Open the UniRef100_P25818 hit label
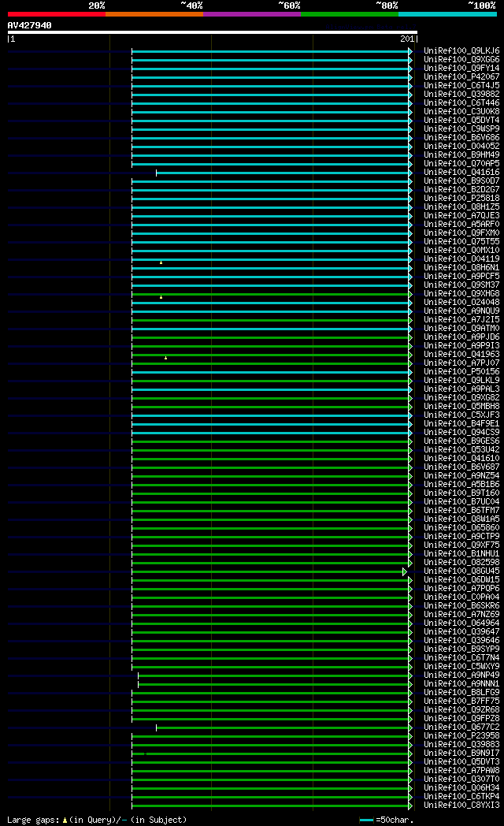The image size is (504, 826). 461,198
